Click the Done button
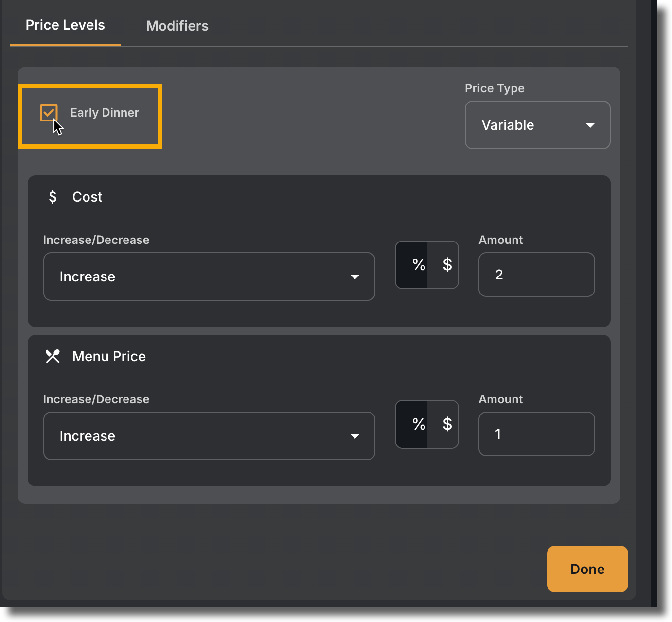Viewport: 672px width, 622px height. click(x=587, y=569)
